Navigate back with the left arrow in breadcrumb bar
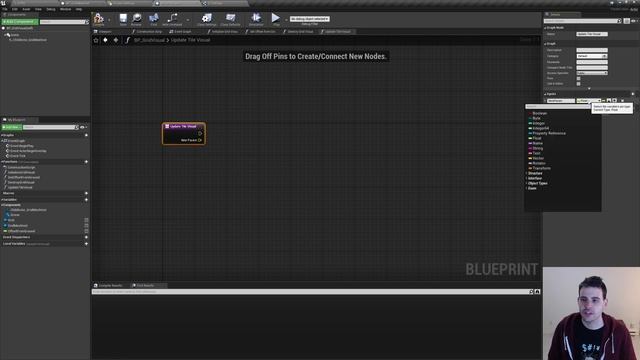Screen dimensions: 640x360 [x=105, y=40]
